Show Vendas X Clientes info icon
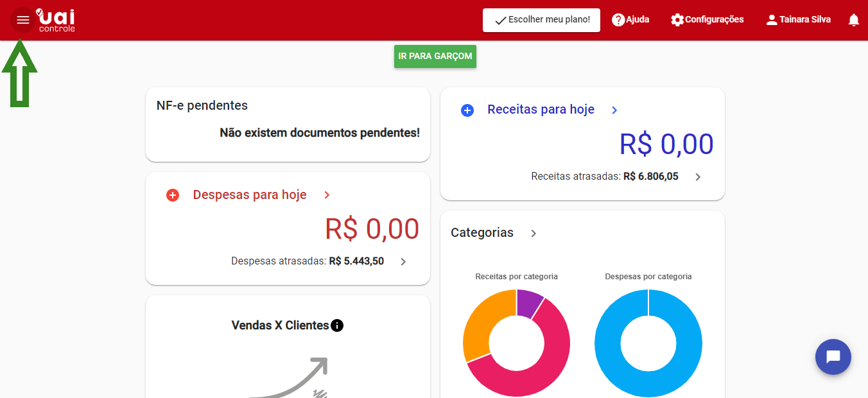 [337, 325]
